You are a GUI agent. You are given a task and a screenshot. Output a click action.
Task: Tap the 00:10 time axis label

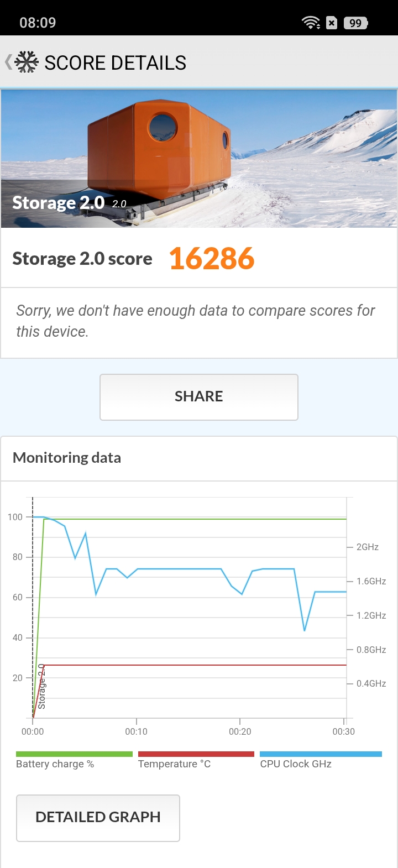[x=136, y=731]
